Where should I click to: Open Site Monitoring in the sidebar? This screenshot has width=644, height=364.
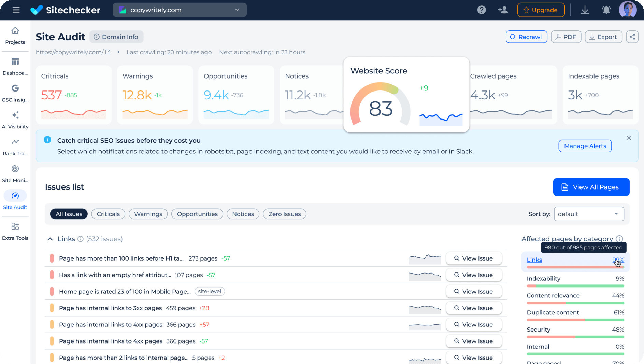pos(15,174)
